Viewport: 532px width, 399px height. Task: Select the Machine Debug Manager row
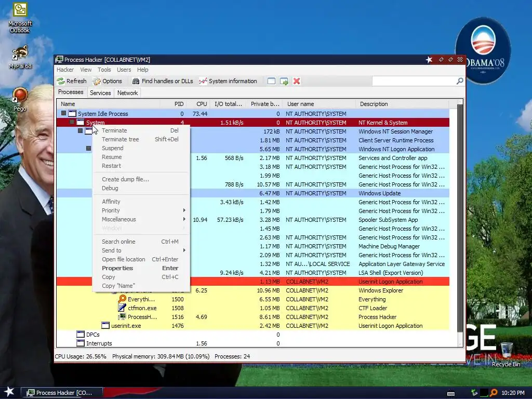pos(253,246)
